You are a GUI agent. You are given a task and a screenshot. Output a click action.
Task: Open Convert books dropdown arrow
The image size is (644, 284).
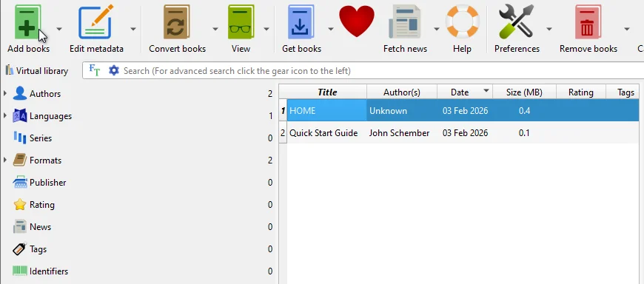click(215, 29)
